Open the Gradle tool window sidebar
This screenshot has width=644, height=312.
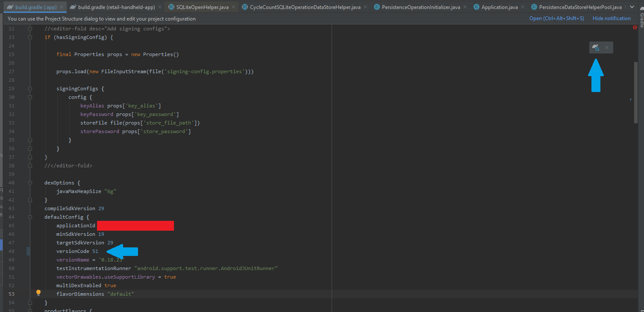tap(641, 19)
